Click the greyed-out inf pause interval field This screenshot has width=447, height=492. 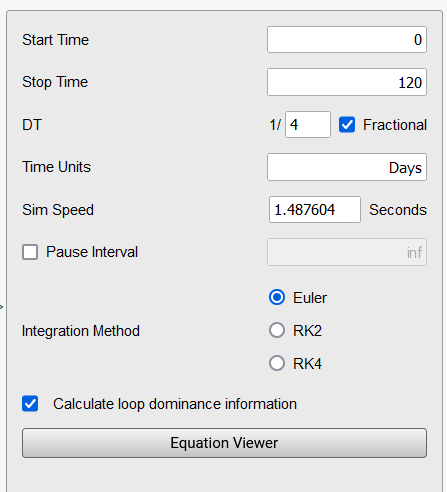(347, 252)
